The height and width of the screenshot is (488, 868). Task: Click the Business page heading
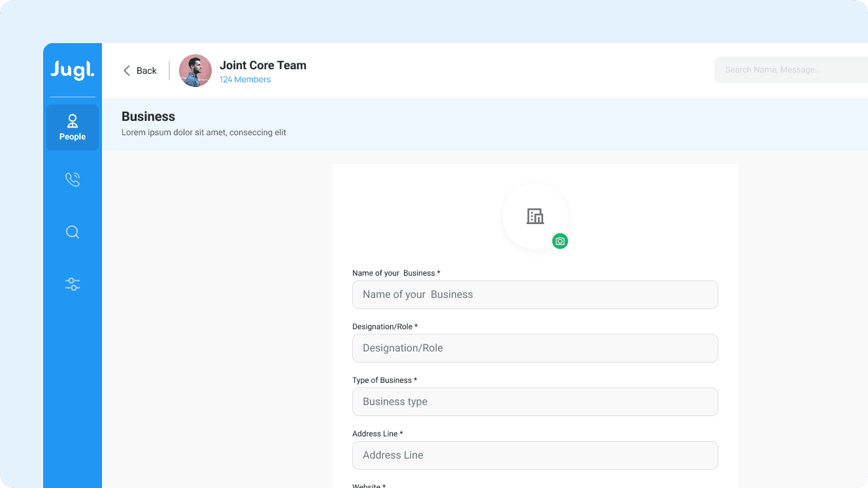click(x=148, y=117)
